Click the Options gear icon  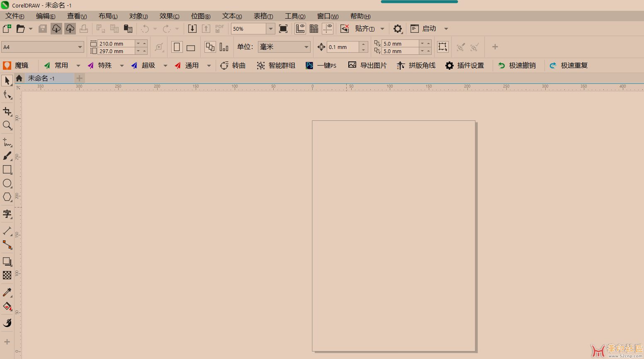398,29
